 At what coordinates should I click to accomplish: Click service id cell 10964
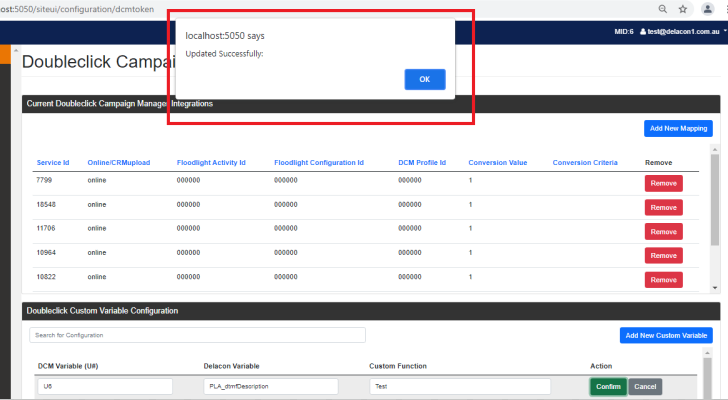[x=46, y=252]
